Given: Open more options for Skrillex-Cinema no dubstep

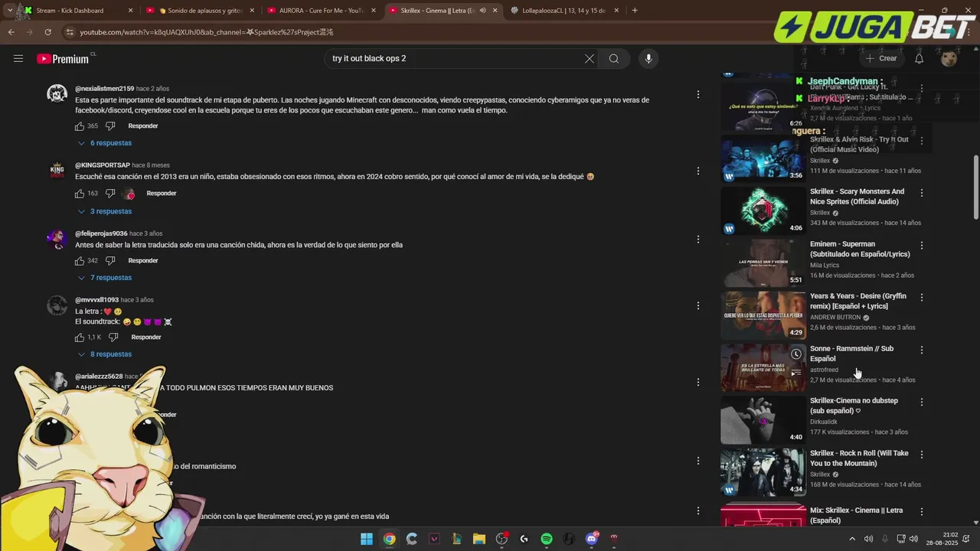Looking at the screenshot, I should pos(922,402).
